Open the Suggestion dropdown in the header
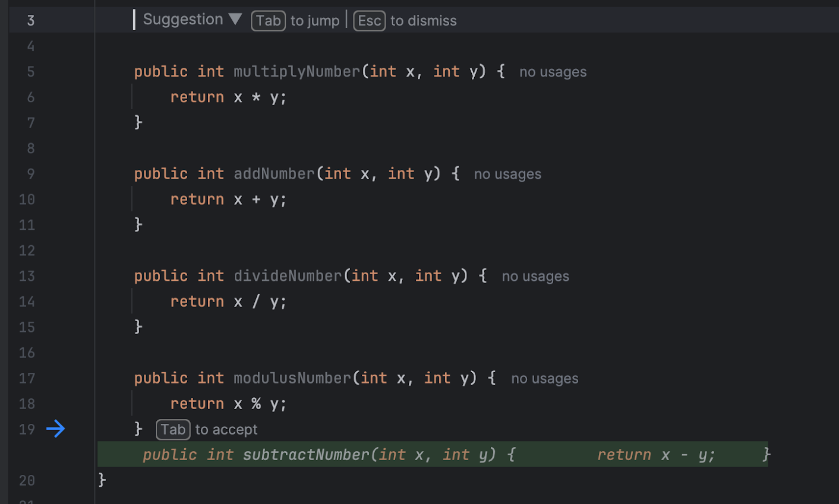The width and height of the screenshot is (839, 504). 235,20
